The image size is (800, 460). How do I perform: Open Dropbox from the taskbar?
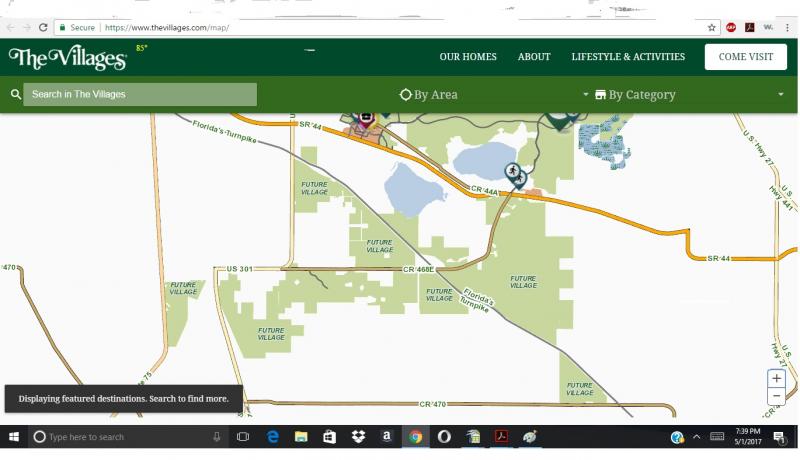pos(359,437)
